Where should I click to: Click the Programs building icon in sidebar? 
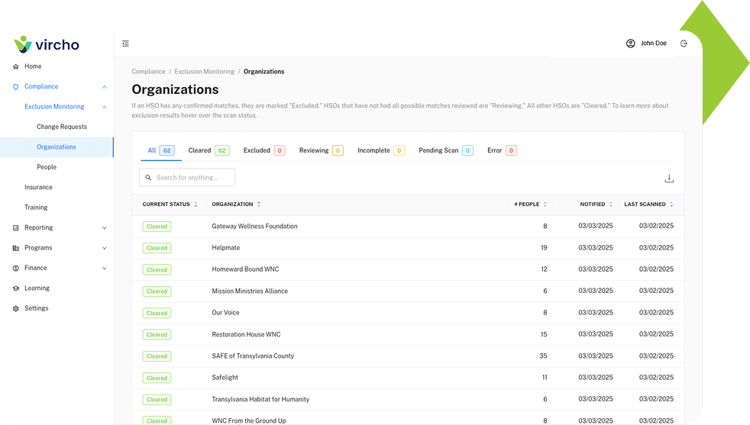16,248
